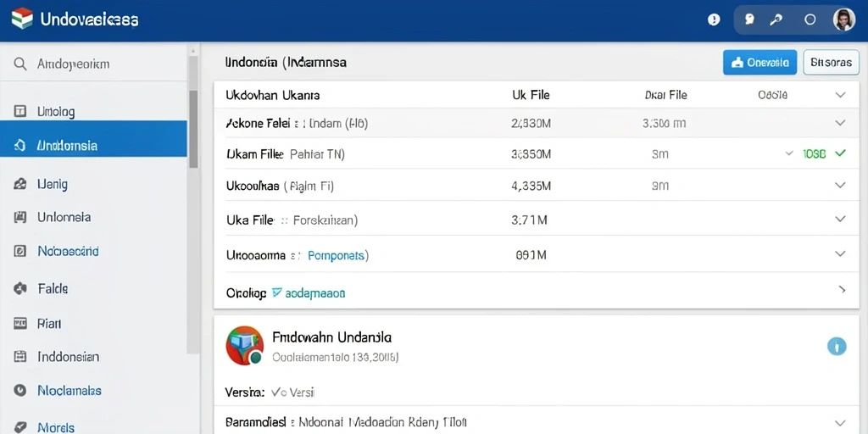Click the sidebar scrollbar up arrow
This screenshot has width=868, height=434.
[193, 50]
